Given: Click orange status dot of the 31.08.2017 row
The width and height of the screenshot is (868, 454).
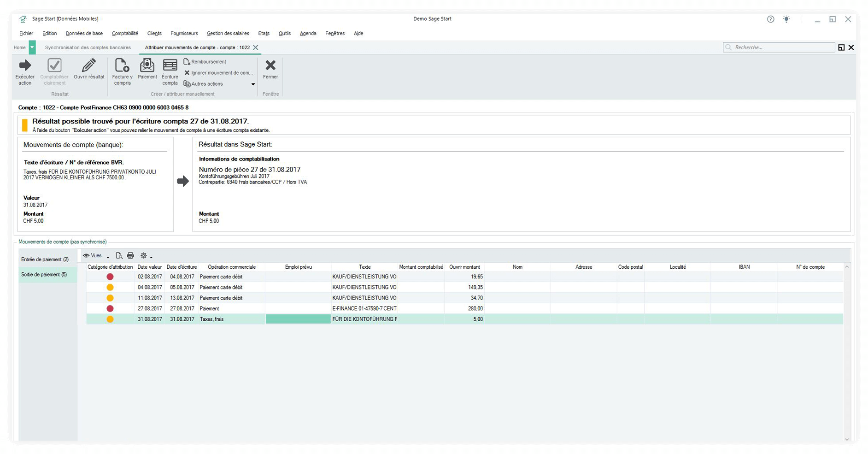Looking at the screenshot, I should tap(110, 319).
